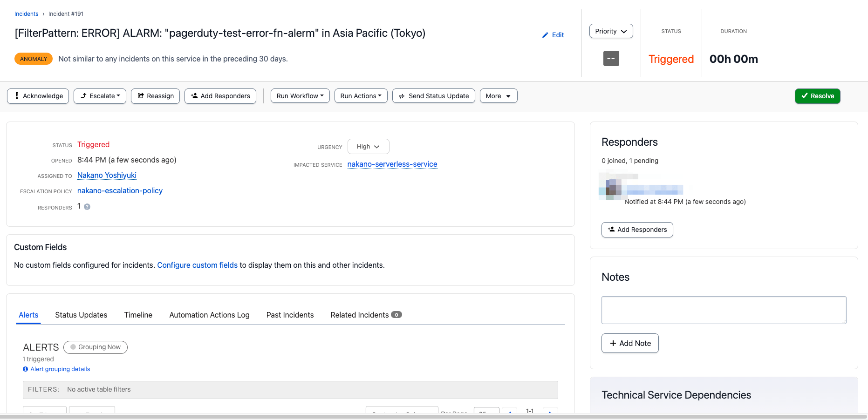Expand the More actions menu

498,96
